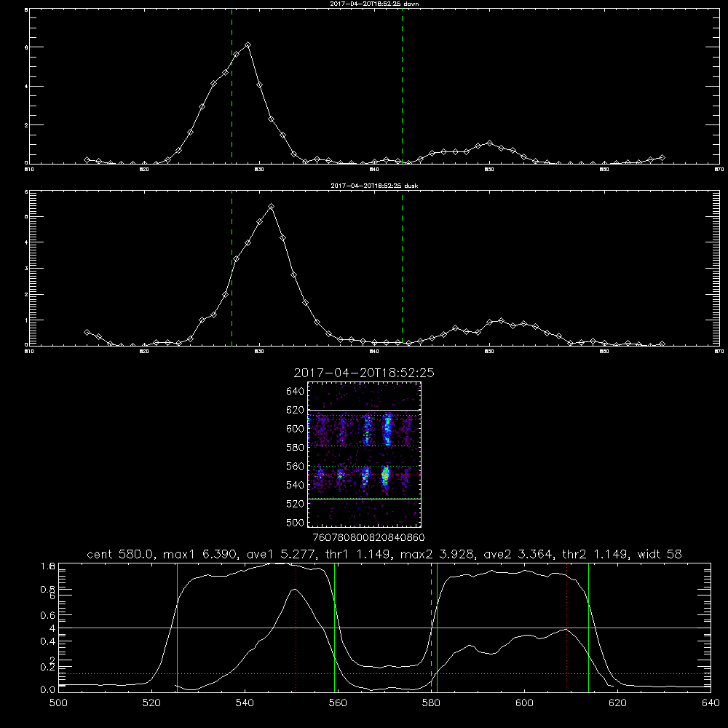Click the 560 label on bottom plot axis
The width and height of the screenshot is (728, 728).
[x=338, y=703]
